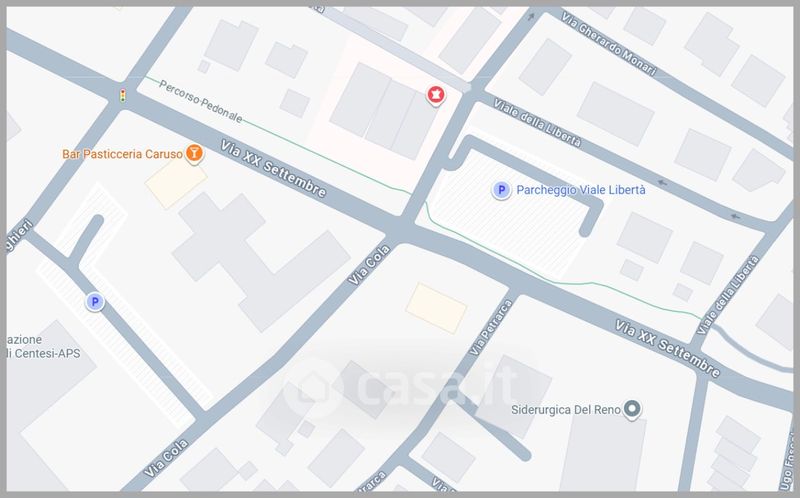The image size is (800, 498).
Task: Click the upper-left Via XX Settembre street label
Action: click(273, 169)
